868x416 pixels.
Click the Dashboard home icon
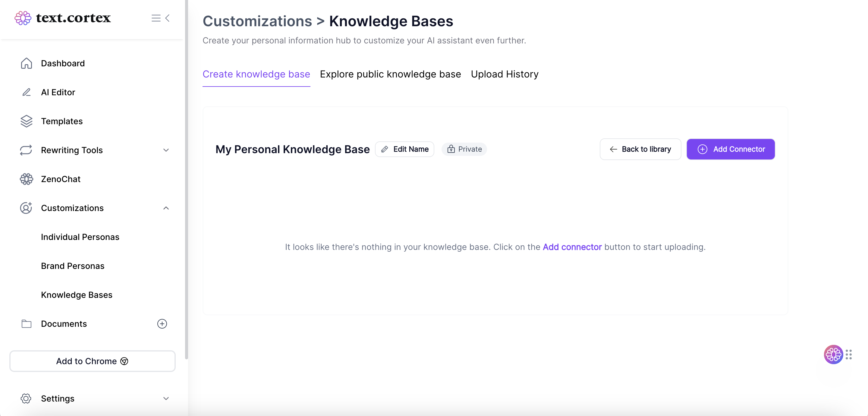[26, 63]
